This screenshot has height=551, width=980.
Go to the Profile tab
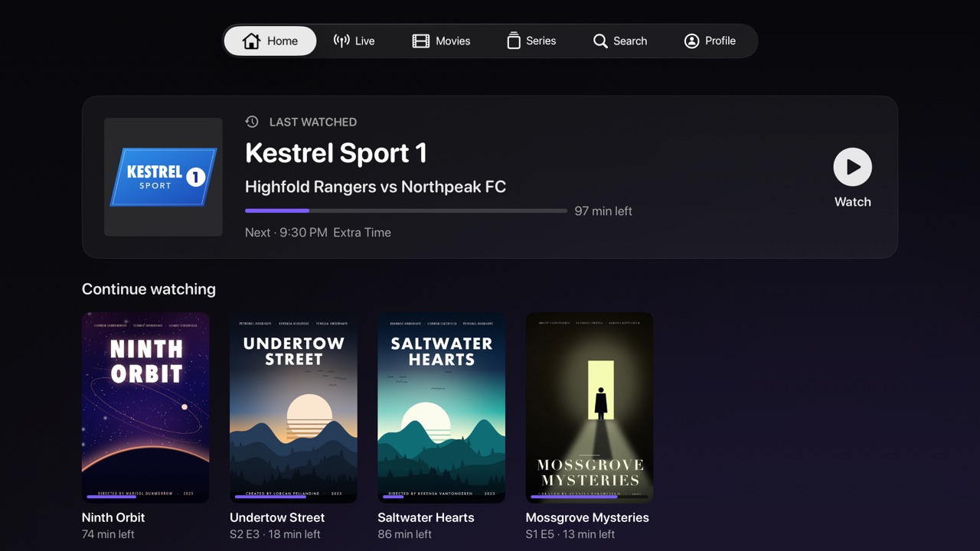click(710, 41)
